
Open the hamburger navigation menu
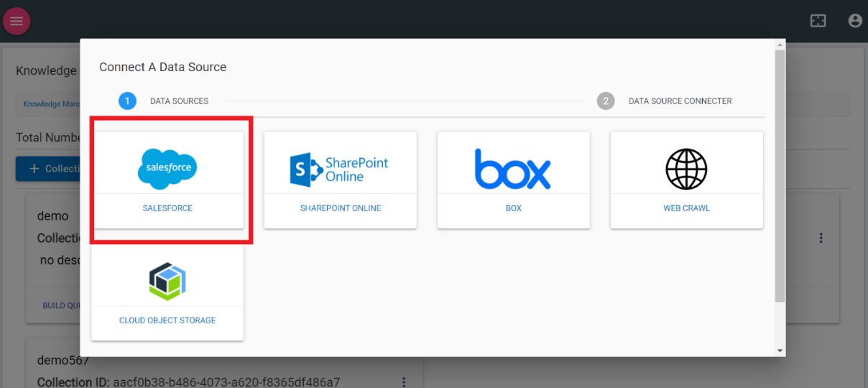tap(16, 22)
